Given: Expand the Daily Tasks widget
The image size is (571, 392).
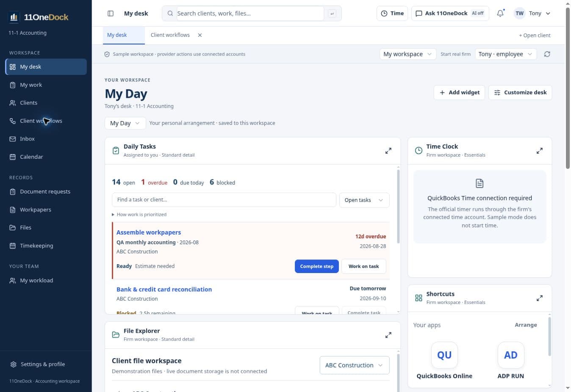Looking at the screenshot, I should coord(388,151).
